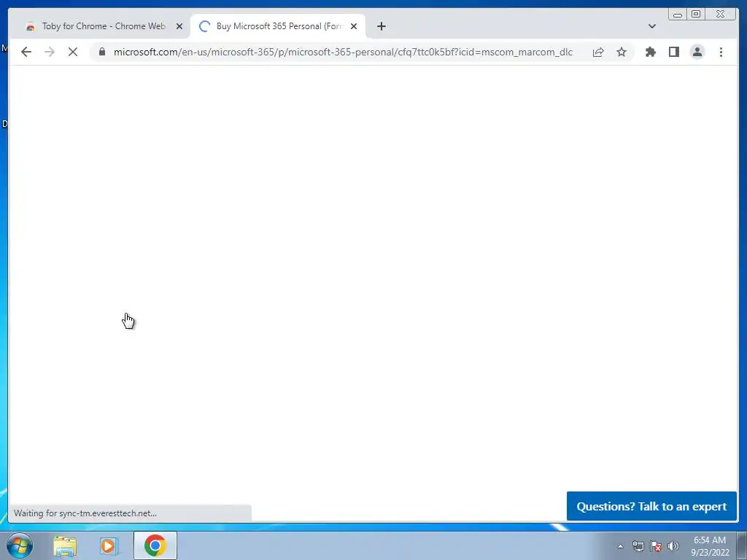Viewport: 747px width, 560px height.
Task: Click the Chrome taskbar icon
Action: pyautogui.click(x=155, y=545)
